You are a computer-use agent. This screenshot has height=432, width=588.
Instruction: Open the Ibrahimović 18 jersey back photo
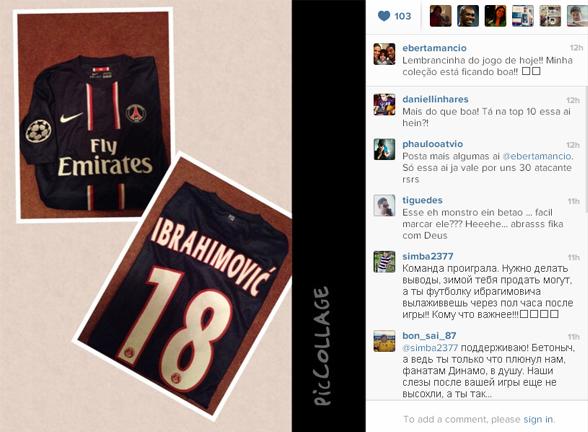(185, 284)
